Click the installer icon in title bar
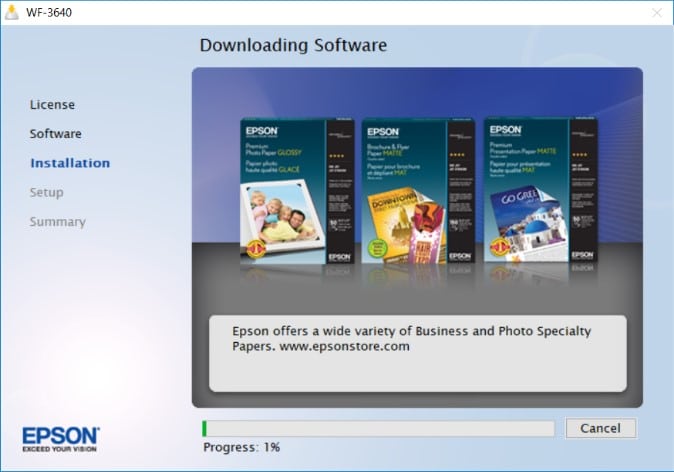Viewport: 674px width, 472px height. pyautogui.click(x=12, y=12)
